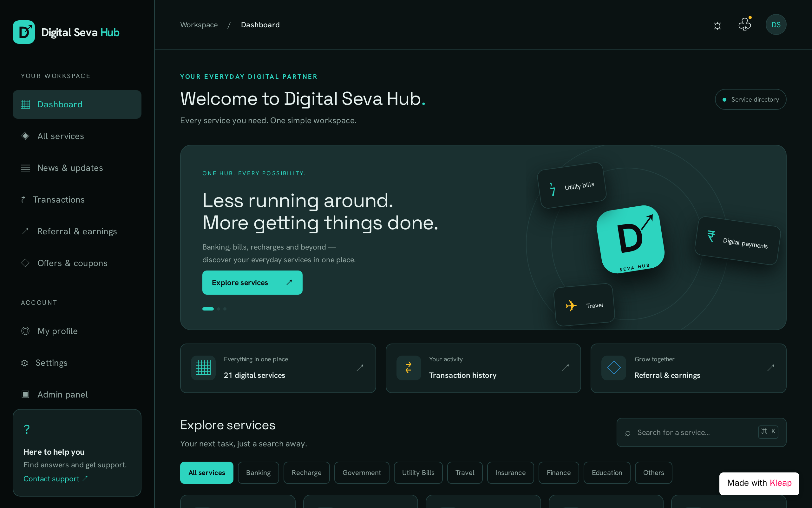812x508 pixels.
Task: Open Settings from account section
Action: point(77,363)
